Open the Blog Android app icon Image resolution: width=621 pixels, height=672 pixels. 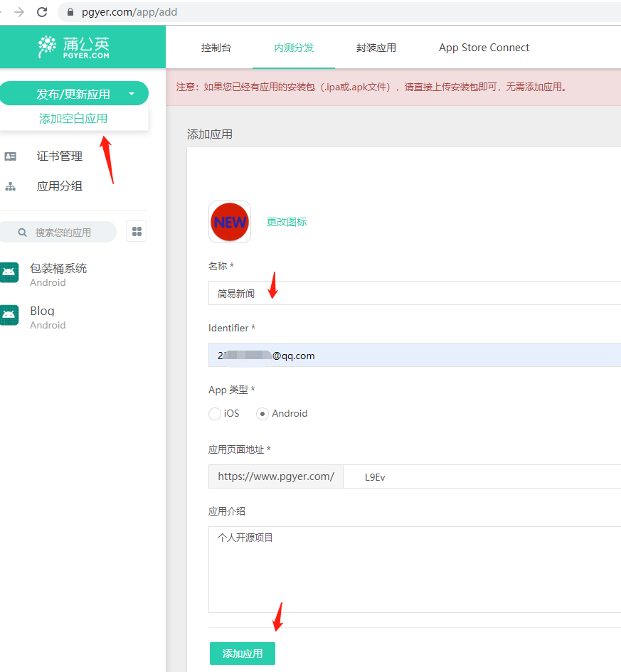point(11,316)
